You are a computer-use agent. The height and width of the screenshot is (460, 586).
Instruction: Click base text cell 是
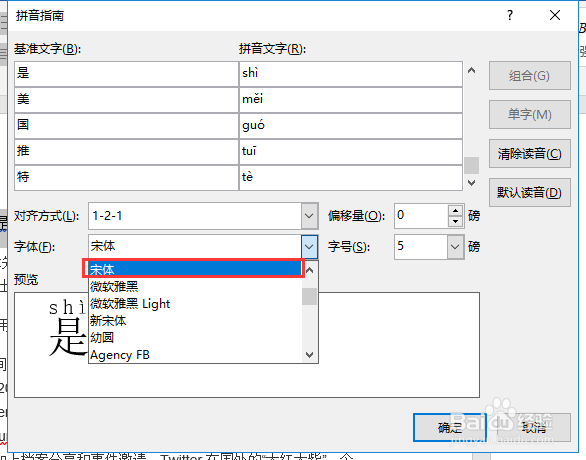click(x=126, y=74)
